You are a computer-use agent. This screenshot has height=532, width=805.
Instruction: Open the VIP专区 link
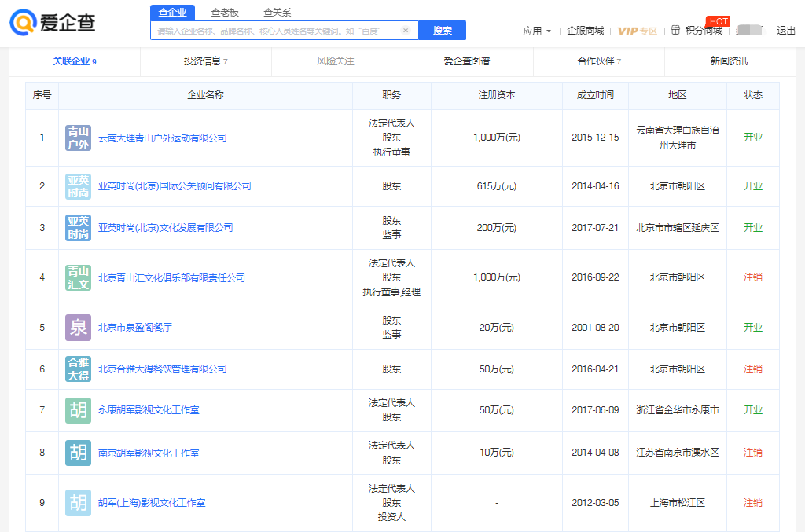point(637,31)
